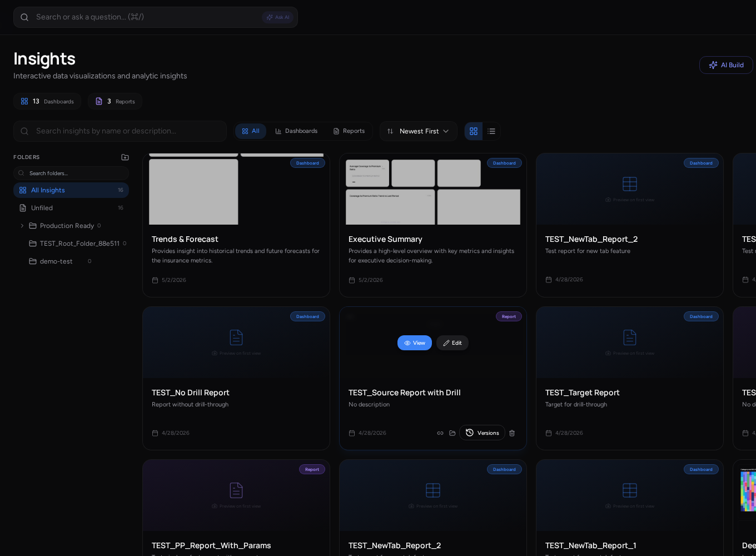Focus the Search insights input field
The width and height of the screenshot is (756, 556).
pos(120,131)
